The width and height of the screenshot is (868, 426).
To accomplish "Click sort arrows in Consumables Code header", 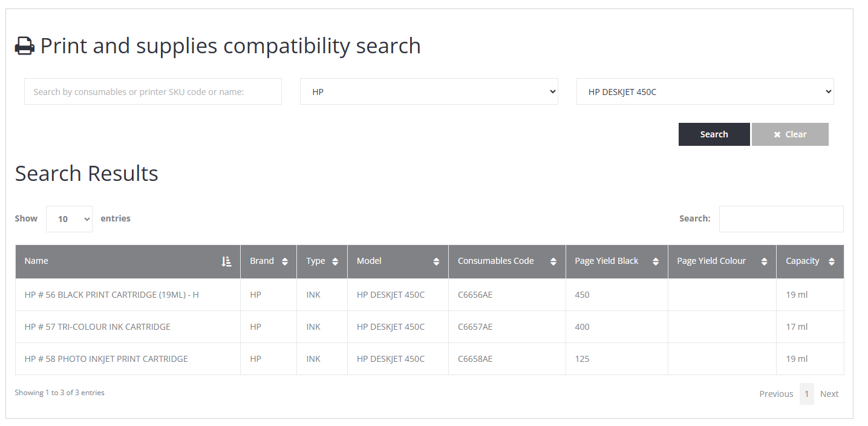I will coord(553,261).
